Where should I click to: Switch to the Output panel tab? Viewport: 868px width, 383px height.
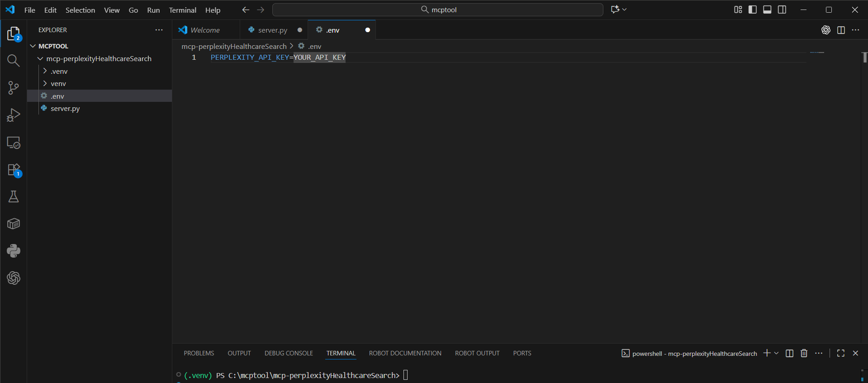pyautogui.click(x=239, y=353)
